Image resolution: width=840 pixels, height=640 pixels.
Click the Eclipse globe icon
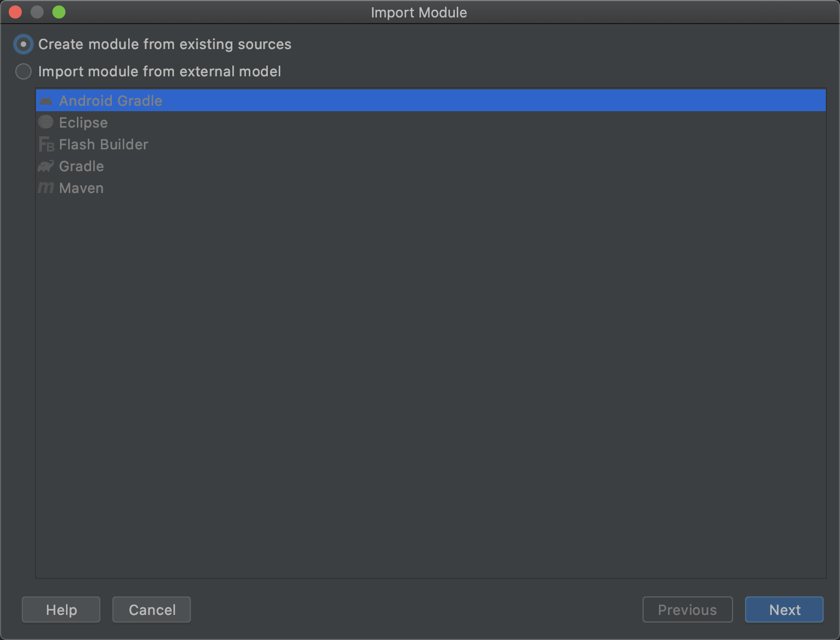pyautogui.click(x=46, y=122)
